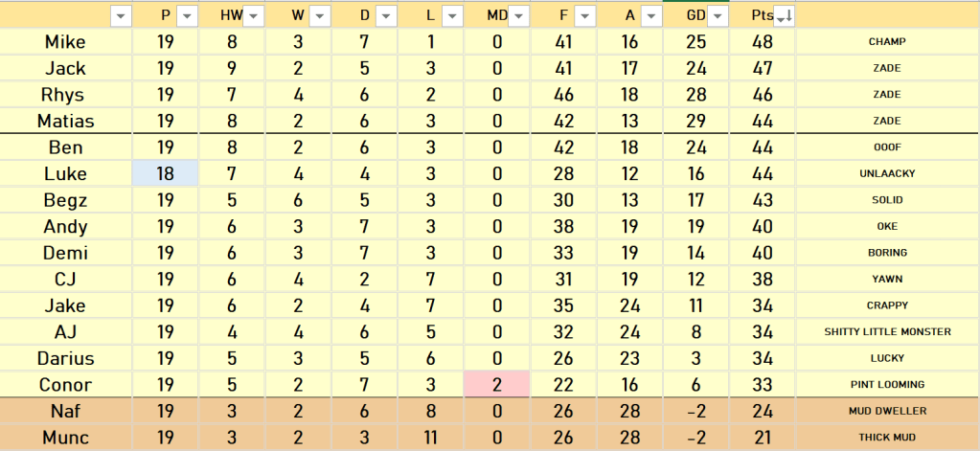Select the blue highlighted cell with 18
Image resolution: width=980 pixels, height=451 pixels.
tap(166, 173)
